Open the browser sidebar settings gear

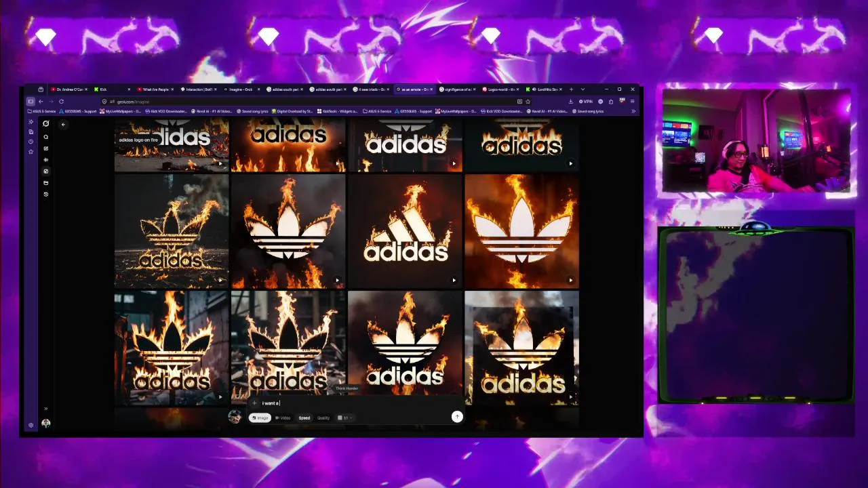coord(31,426)
